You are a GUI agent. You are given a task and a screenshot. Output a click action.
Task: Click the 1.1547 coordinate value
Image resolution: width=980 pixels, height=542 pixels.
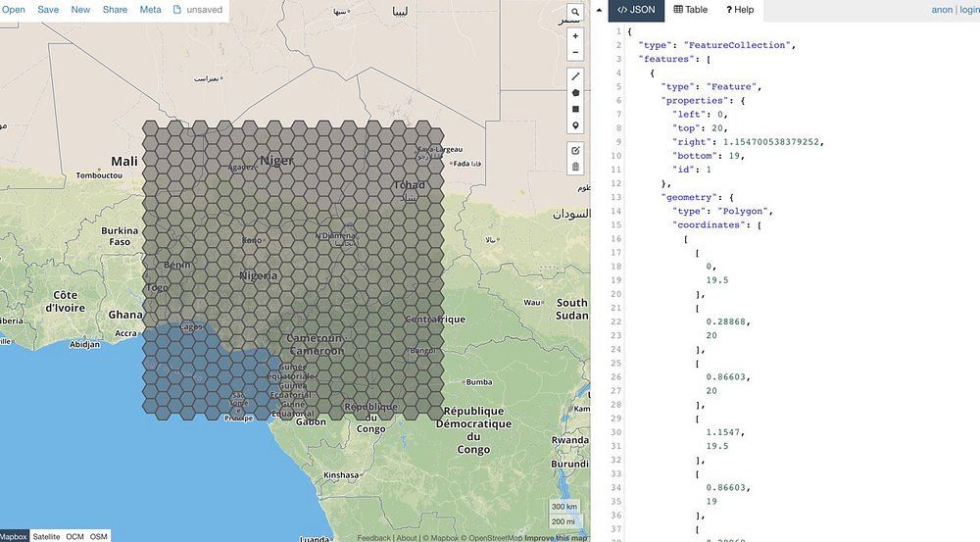click(723, 432)
